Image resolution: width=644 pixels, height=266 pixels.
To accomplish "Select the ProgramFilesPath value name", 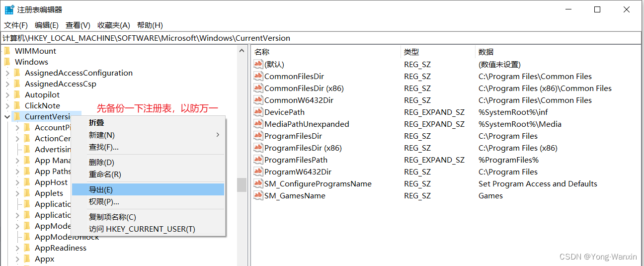I will pos(296,160).
